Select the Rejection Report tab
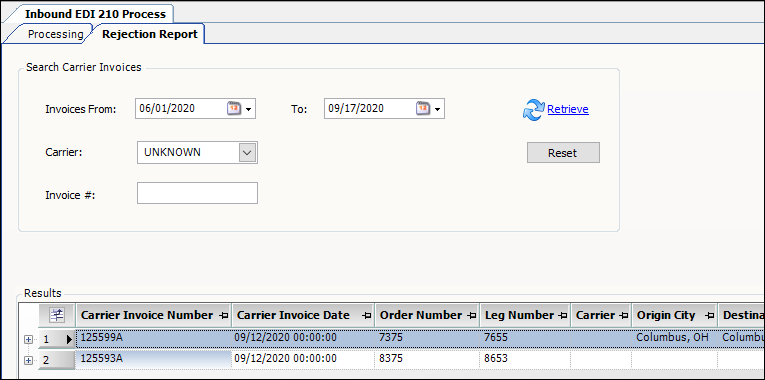This screenshot has height=380, width=765. click(150, 34)
